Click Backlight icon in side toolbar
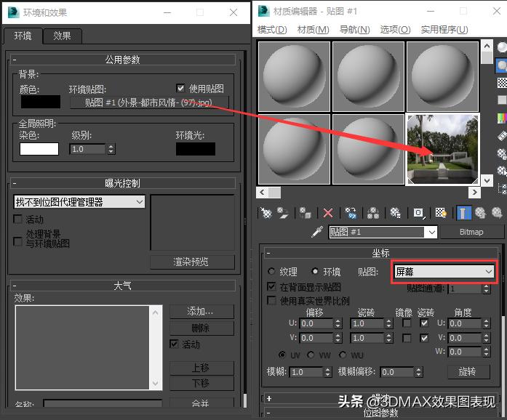The image size is (507, 420). coord(501,65)
